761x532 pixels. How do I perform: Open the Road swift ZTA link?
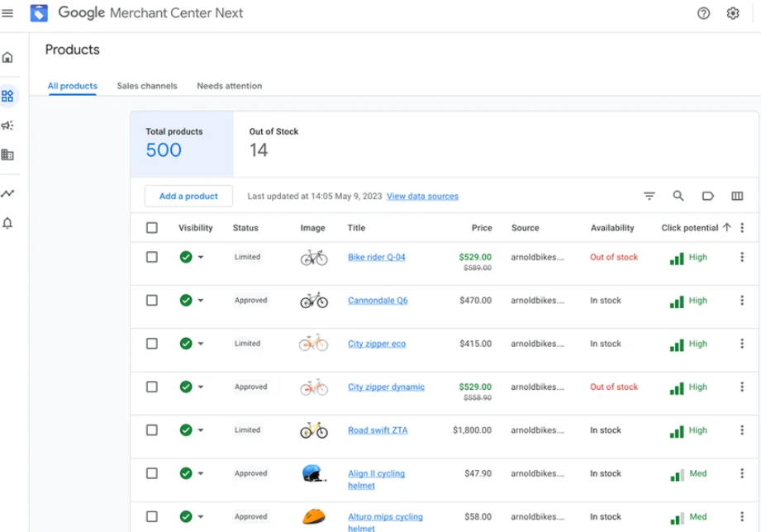(x=378, y=430)
